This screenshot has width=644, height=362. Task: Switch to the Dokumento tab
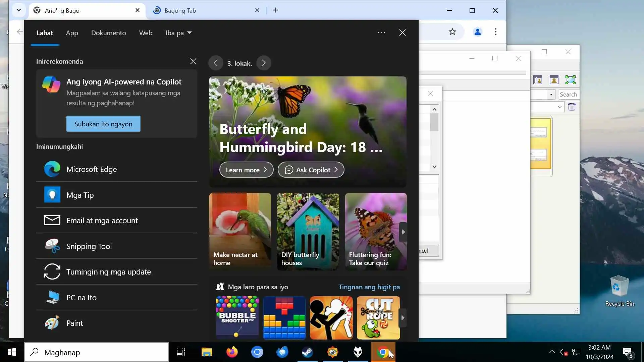tap(108, 33)
